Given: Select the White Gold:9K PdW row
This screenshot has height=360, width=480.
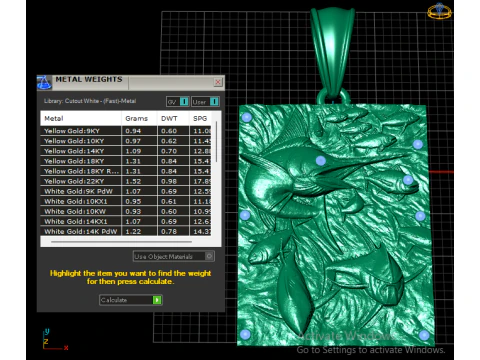Looking at the screenshot, I should click(126, 191).
